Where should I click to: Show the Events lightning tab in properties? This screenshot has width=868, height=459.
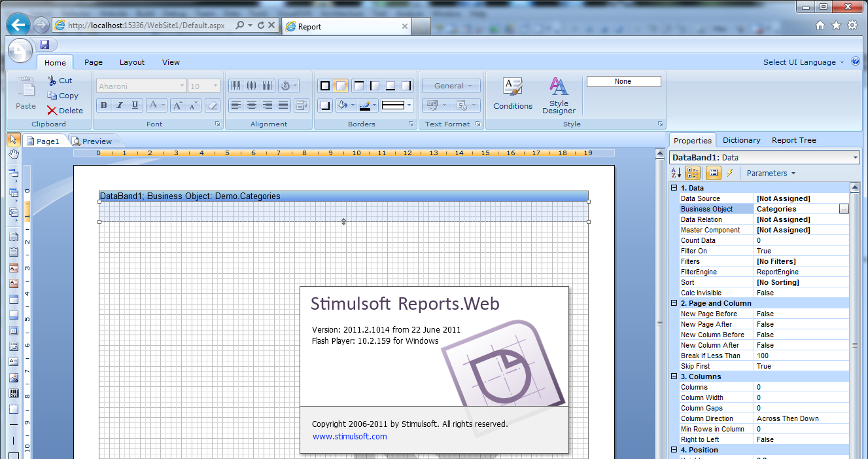click(x=730, y=173)
